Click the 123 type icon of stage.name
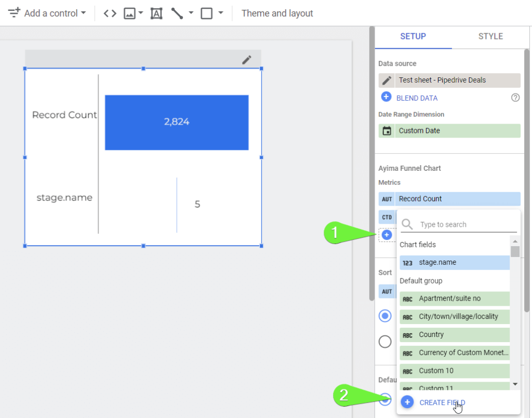 coord(407,263)
